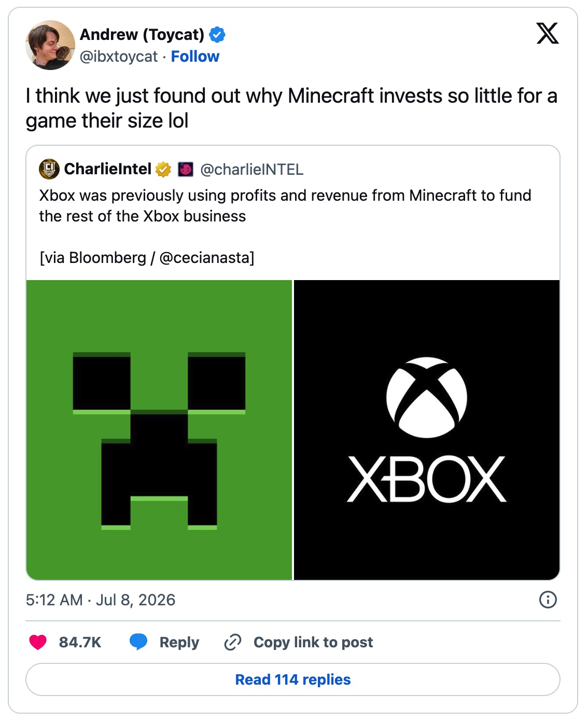The image size is (588, 722).
Task: Open the Andrew (Toycat) display name
Action: pos(142,35)
